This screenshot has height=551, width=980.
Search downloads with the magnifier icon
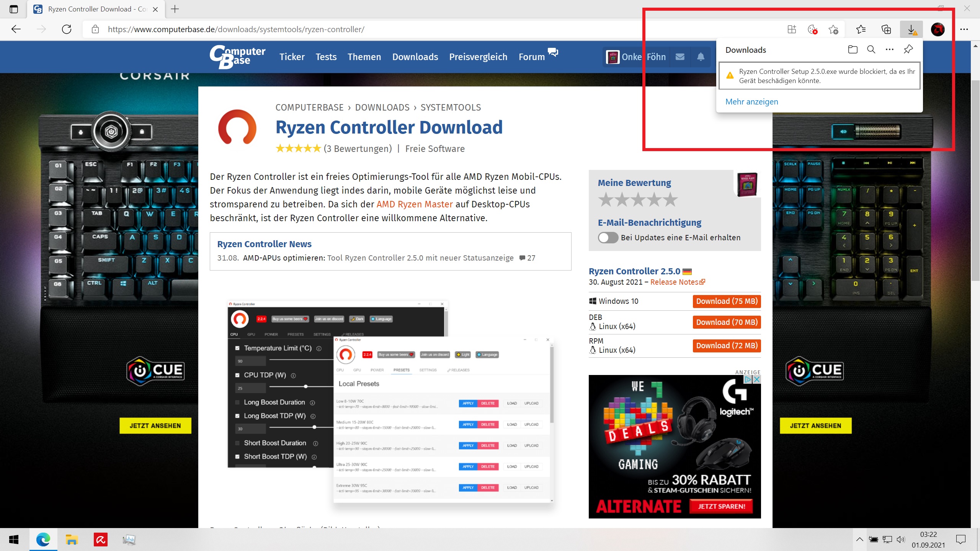[x=871, y=50]
